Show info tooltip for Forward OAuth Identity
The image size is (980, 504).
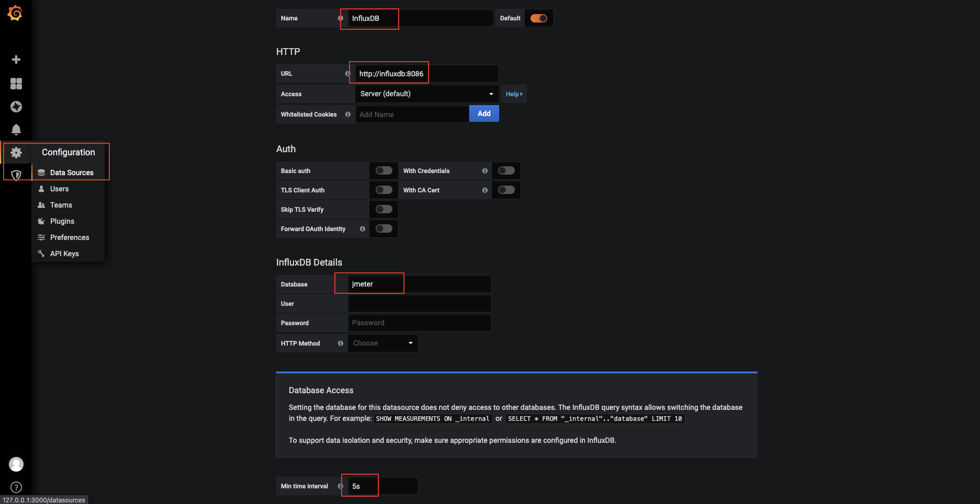pyautogui.click(x=363, y=229)
